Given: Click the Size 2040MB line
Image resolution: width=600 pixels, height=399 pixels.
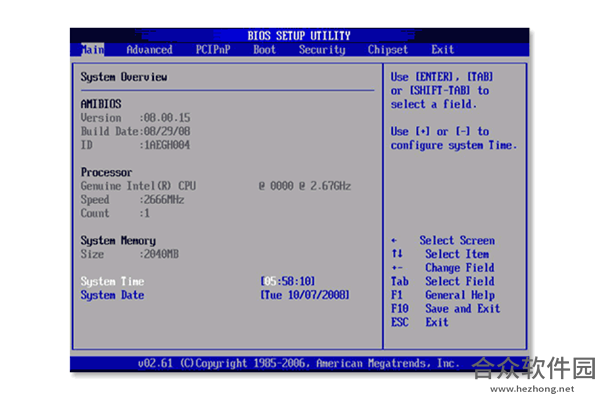Looking at the screenshot, I should pyautogui.click(x=130, y=254).
